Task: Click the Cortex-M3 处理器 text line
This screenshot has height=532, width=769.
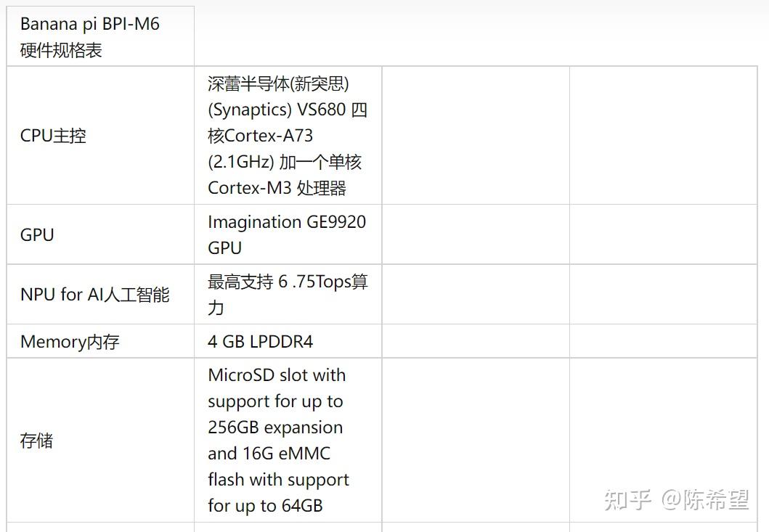Action: click(x=277, y=188)
